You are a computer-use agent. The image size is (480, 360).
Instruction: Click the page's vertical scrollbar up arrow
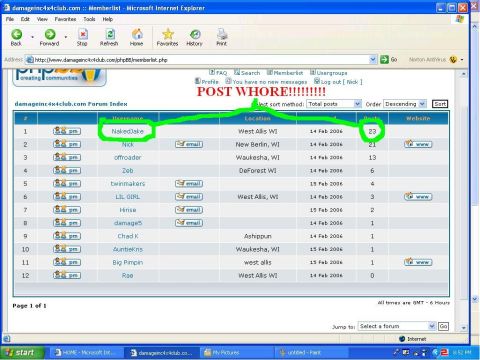pyautogui.click(x=463, y=74)
